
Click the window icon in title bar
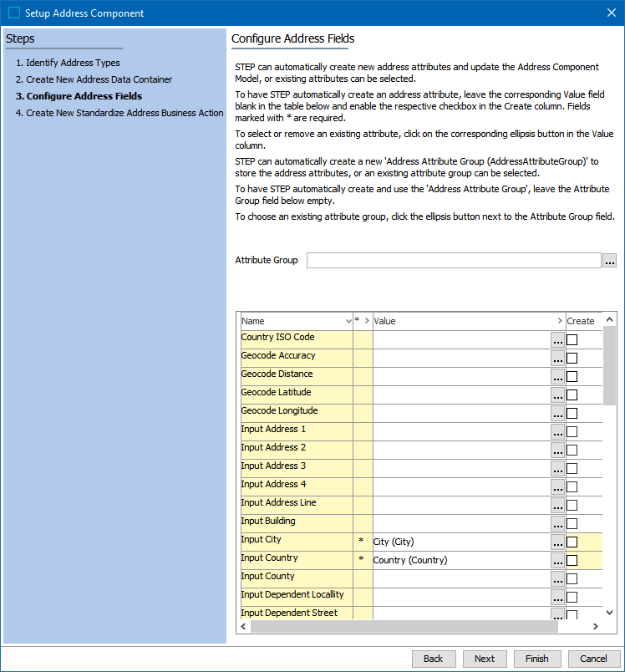[x=14, y=13]
